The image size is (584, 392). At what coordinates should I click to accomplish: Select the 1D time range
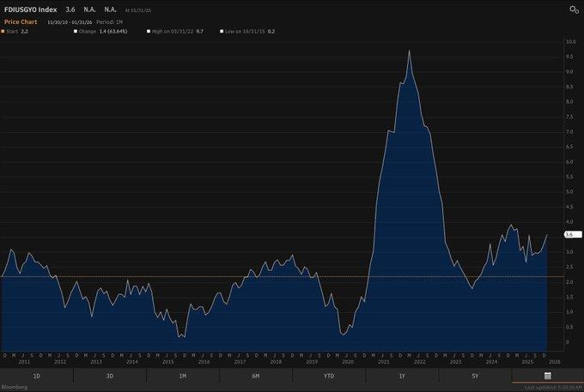click(36, 376)
